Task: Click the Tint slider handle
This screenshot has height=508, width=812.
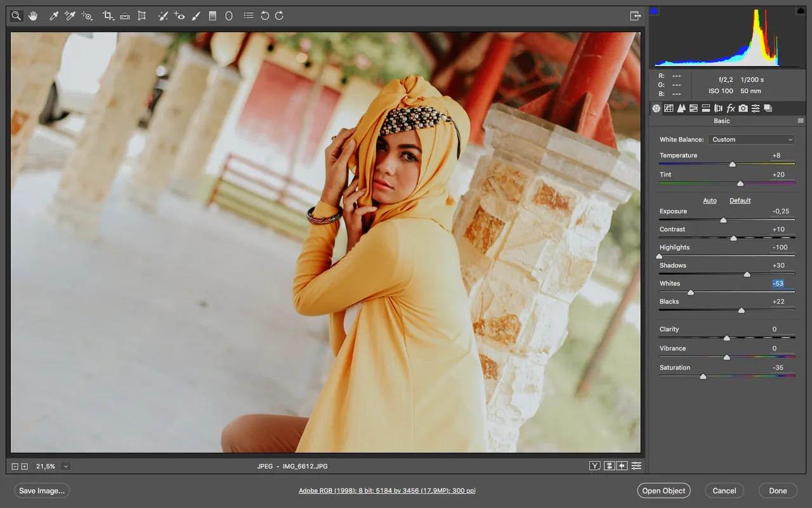Action: coord(740,184)
